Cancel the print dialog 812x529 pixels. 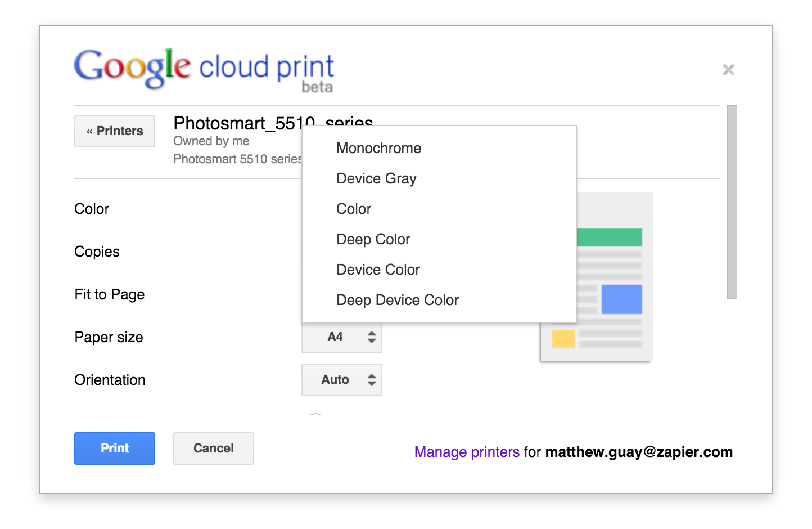[214, 449]
